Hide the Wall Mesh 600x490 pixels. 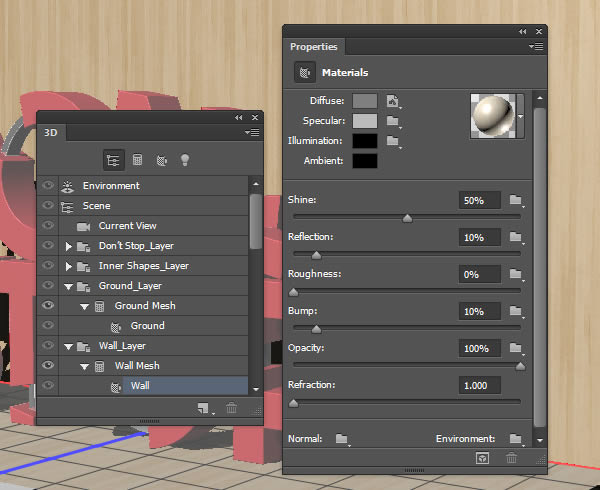(48, 365)
